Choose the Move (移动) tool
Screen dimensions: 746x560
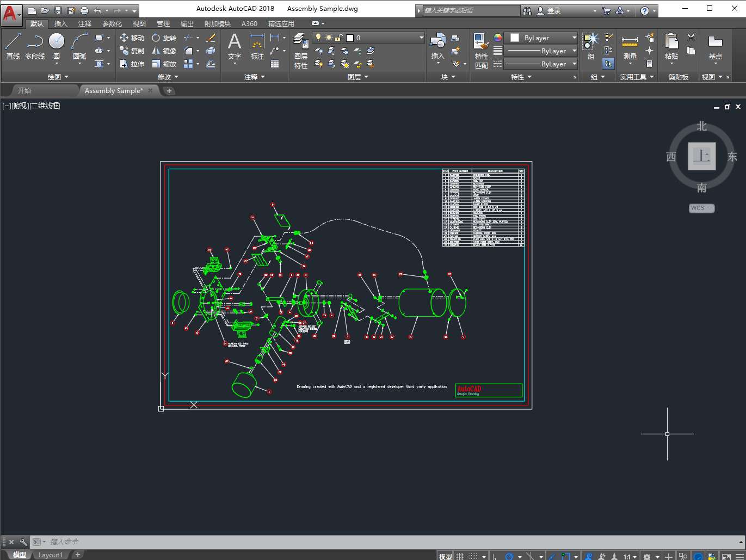tap(132, 38)
